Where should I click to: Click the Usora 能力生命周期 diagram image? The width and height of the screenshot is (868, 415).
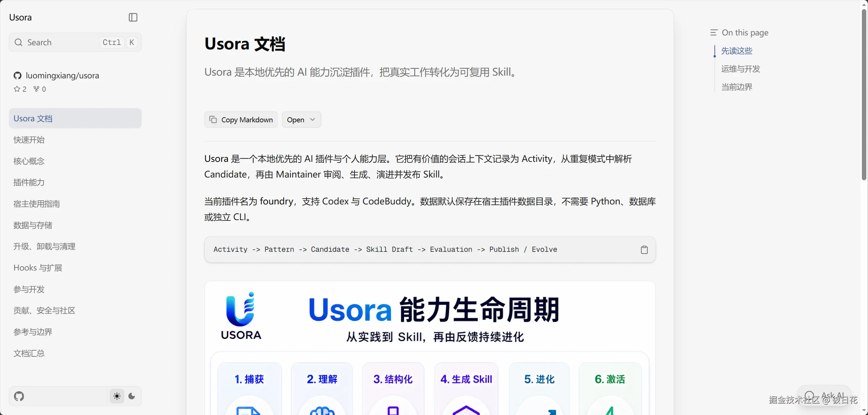[430, 348]
